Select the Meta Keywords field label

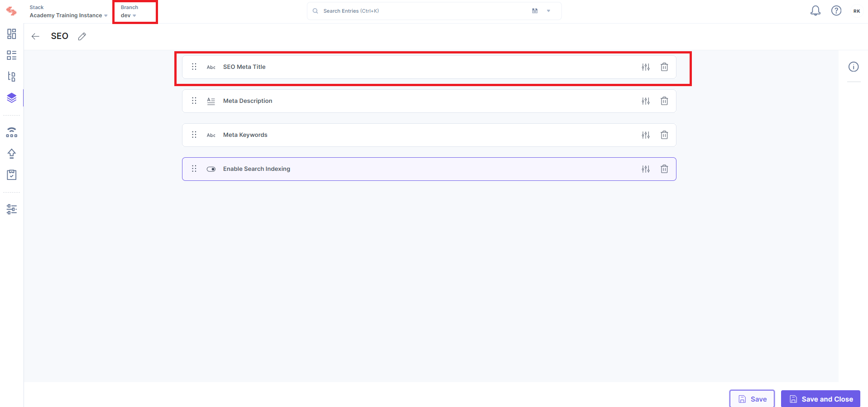tap(245, 135)
